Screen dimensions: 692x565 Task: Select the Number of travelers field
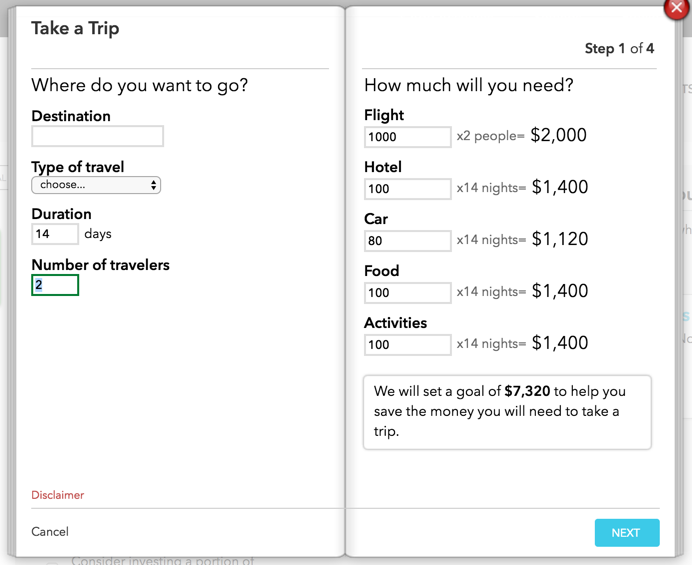pyautogui.click(x=55, y=285)
